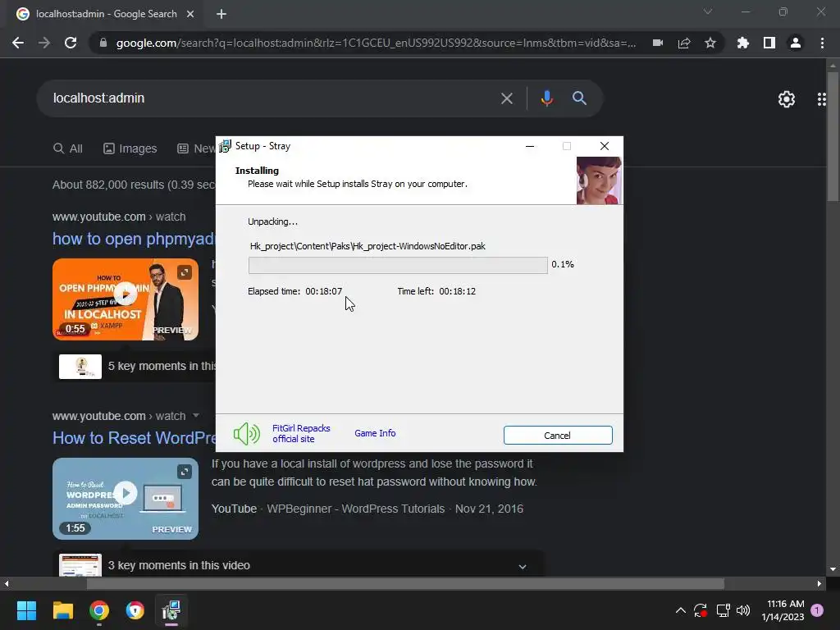The height and width of the screenshot is (630, 840).
Task: Open volume control in system tray
Action: tap(743, 610)
